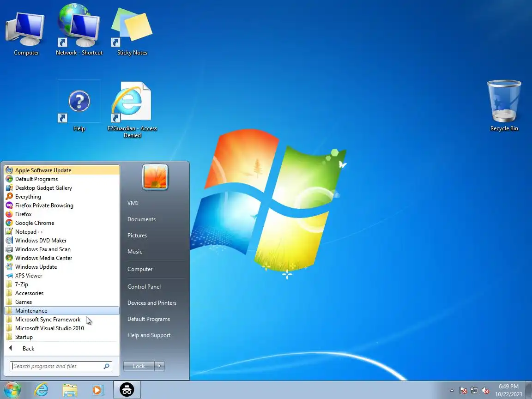Go Back to the main Start menu
532x399 pixels.
point(62,349)
